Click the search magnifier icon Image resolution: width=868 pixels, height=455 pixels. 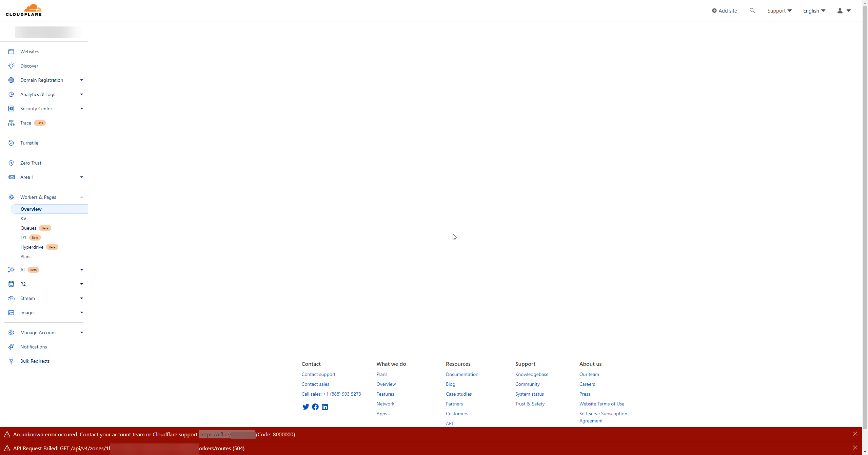tap(752, 11)
